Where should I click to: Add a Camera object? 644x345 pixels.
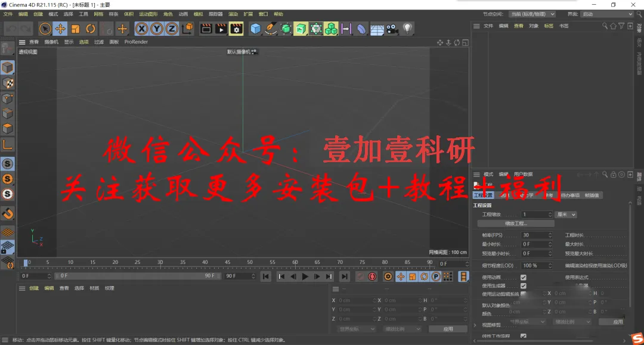coord(392,29)
